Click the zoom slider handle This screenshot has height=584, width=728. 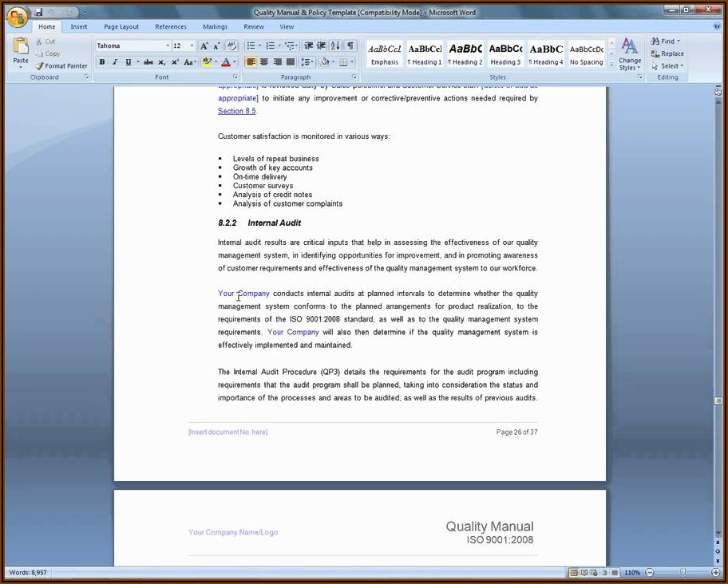(682, 573)
